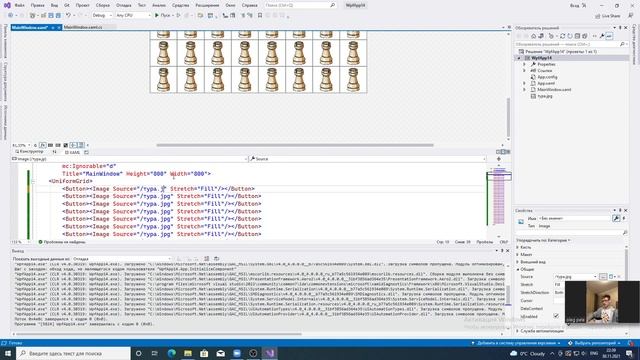Expand the App.xaml node
The width and height of the screenshot is (640, 360).
524,83
